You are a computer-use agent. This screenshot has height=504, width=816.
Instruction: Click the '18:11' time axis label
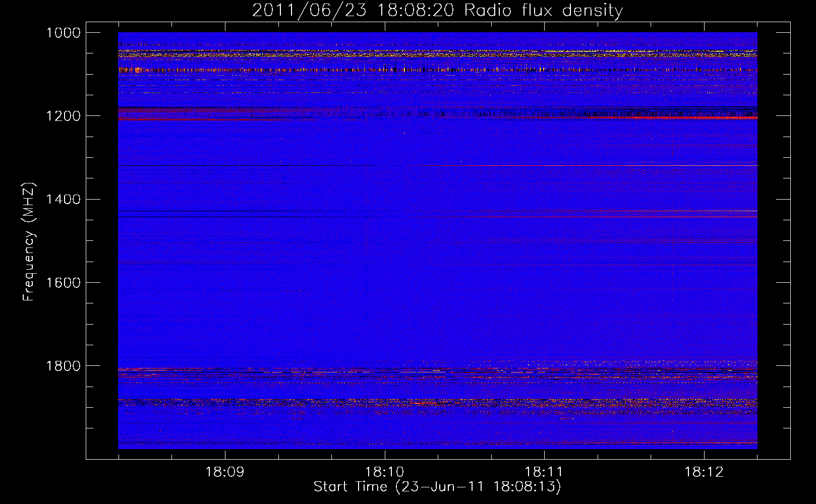544,472
